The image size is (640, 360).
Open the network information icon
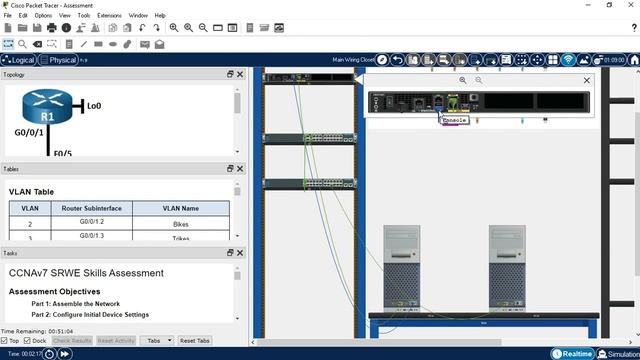pos(66,28)
